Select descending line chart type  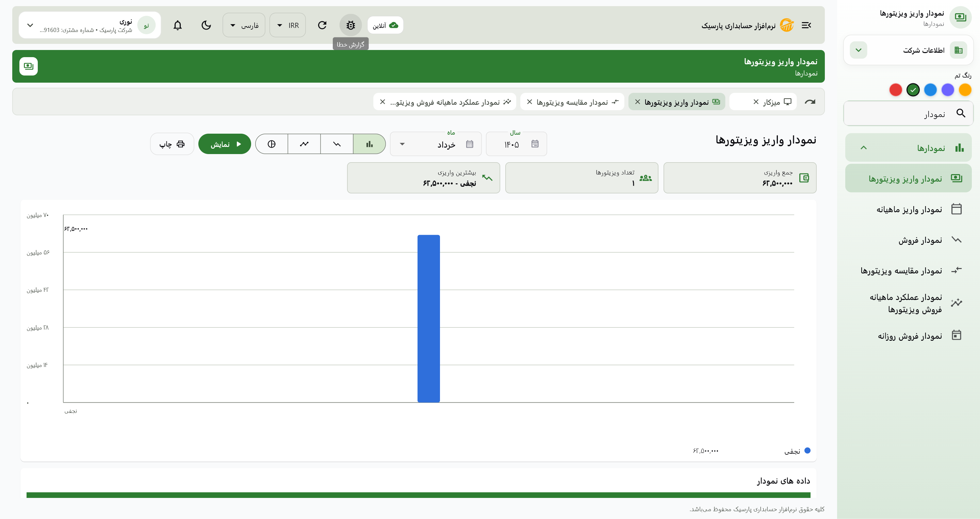337,144
